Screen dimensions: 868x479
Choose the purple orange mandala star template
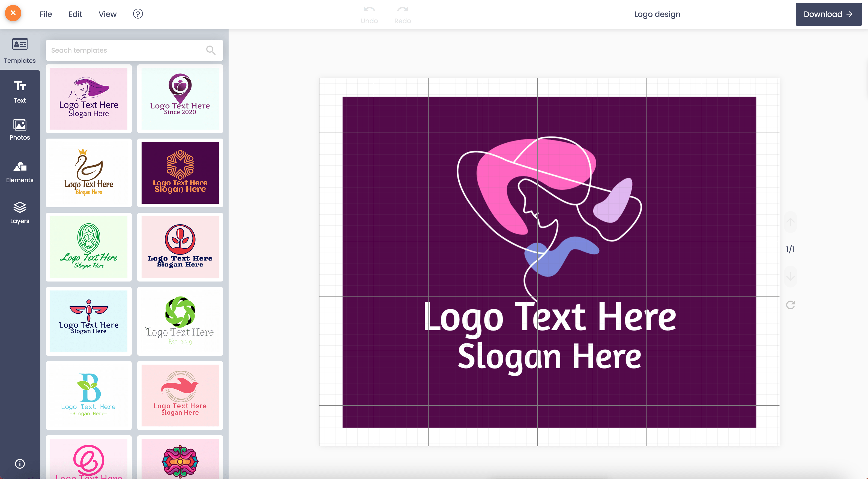[180, 172]
